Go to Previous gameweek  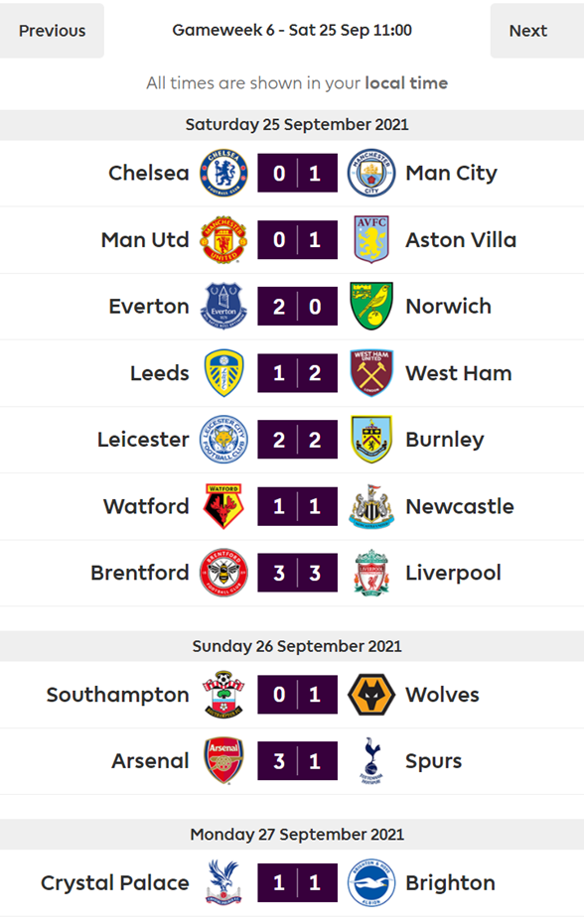pos(52,31)
